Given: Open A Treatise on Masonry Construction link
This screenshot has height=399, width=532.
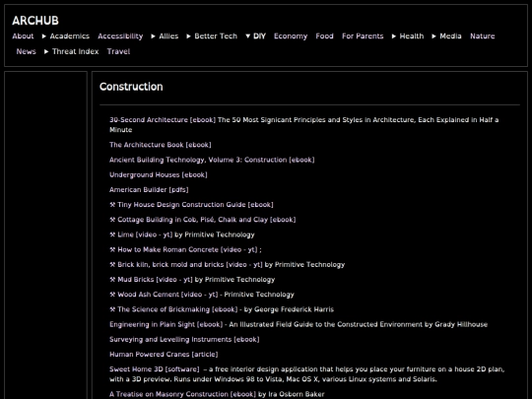Looking at the screenshot, I should [183, 394].
